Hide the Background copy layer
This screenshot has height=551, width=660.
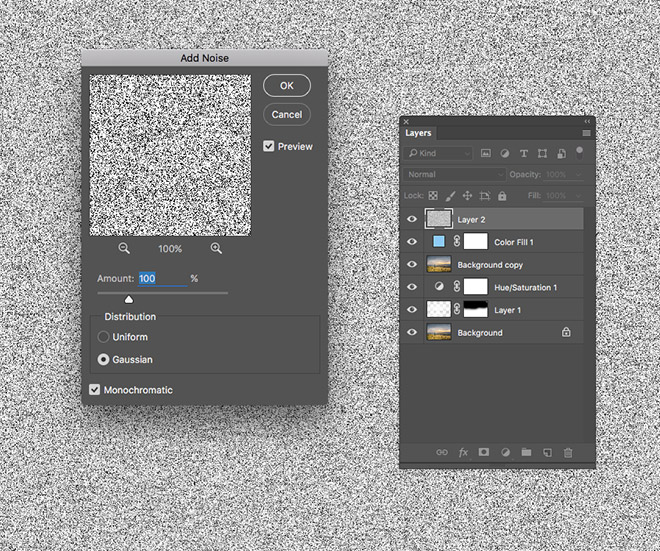(412, 265)
